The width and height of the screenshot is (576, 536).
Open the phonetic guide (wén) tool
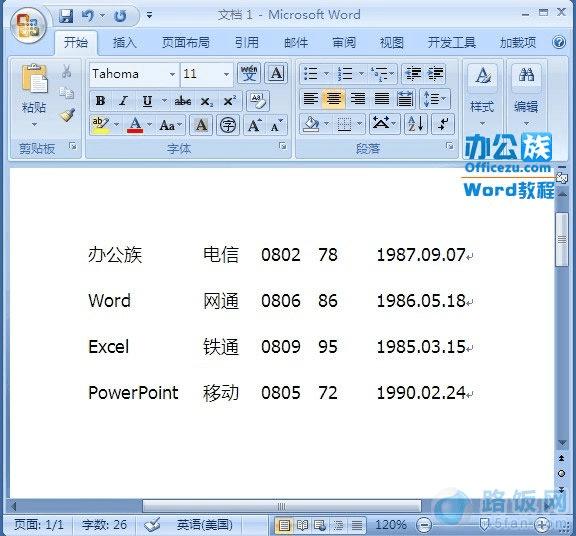click(249, 73)
